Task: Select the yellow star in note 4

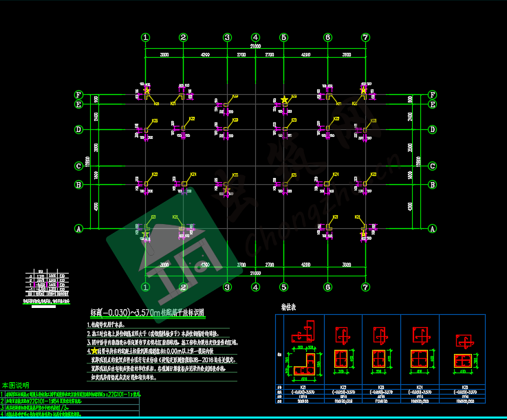Action: coord(94,351)
